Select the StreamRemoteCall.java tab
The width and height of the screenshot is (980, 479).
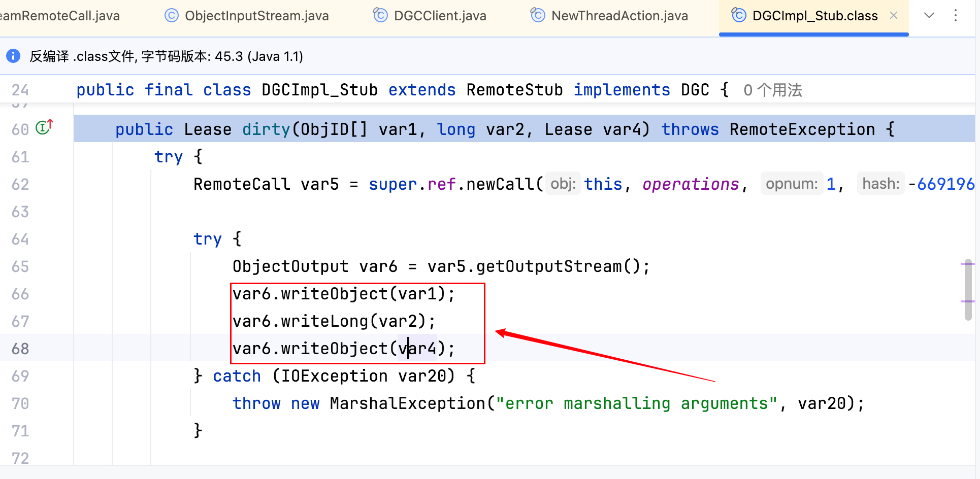(59, 16)
